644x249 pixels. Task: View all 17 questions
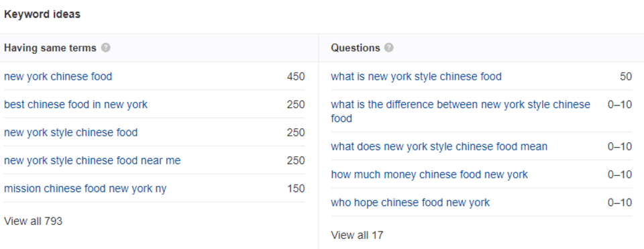[357, 235]
